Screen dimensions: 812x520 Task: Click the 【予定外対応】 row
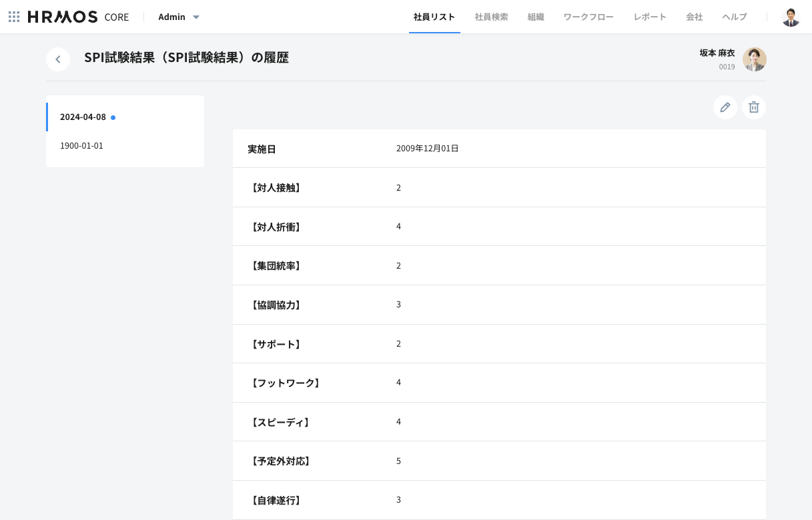[499, 461]
